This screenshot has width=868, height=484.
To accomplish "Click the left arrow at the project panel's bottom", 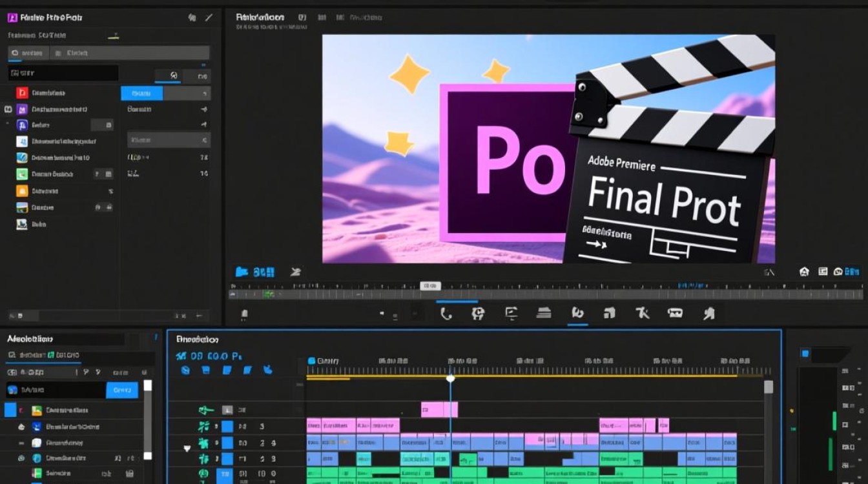I will 199,316.
